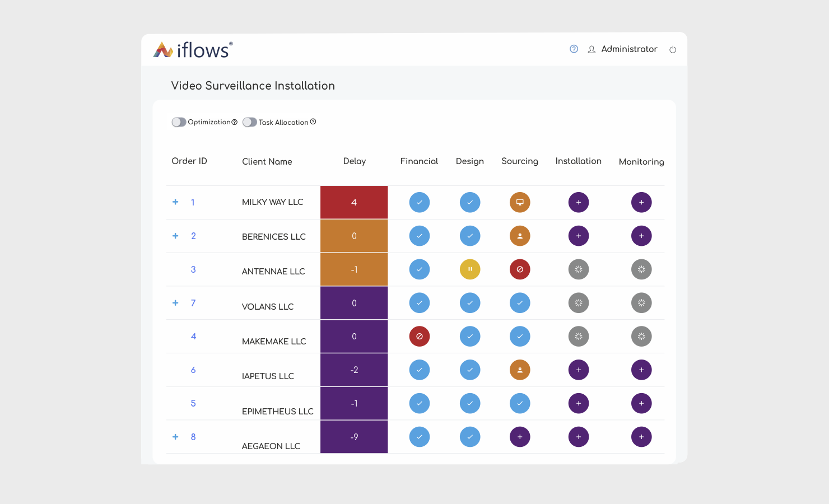Screen dimensions: 829x504
Task: Open the Administrator user profile
Action: pyautogui.click(x=622, y=49)
